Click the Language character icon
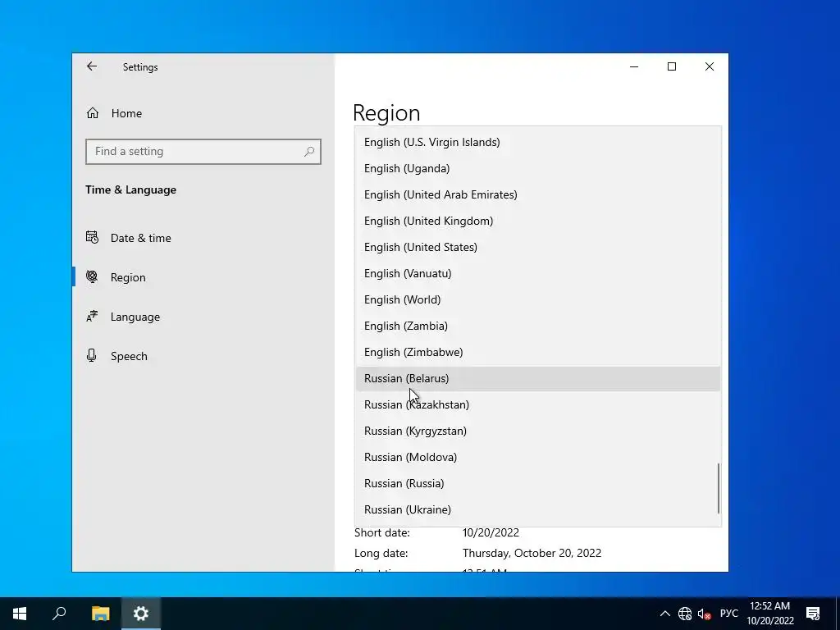This screenshot has height=630, width=840. (x=92, y=316)
